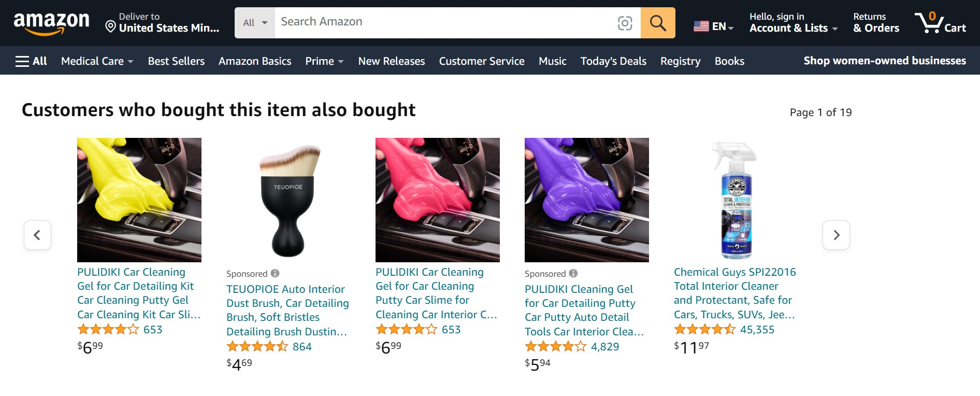Click the magnifying glass to search
980x396 pixels.
coord(657,23)
